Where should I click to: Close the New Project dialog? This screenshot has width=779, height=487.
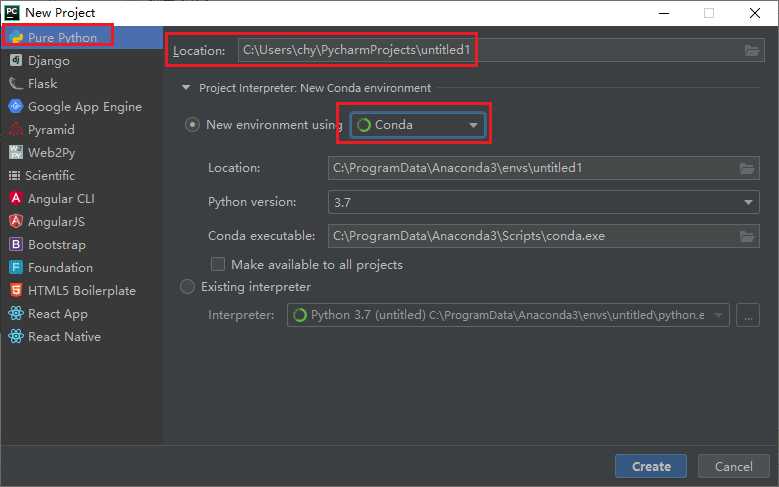tap(755, 13)
